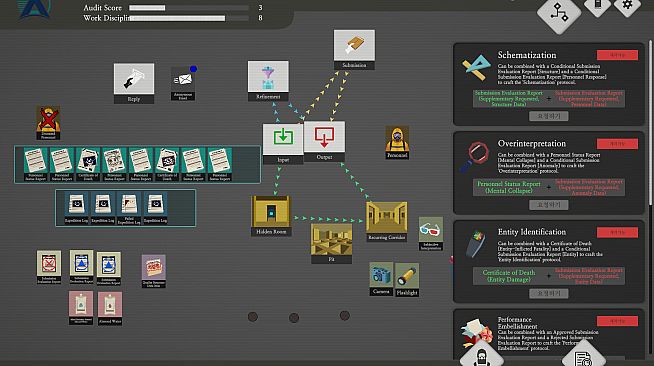Click the gray request button under Schematization

548,116
